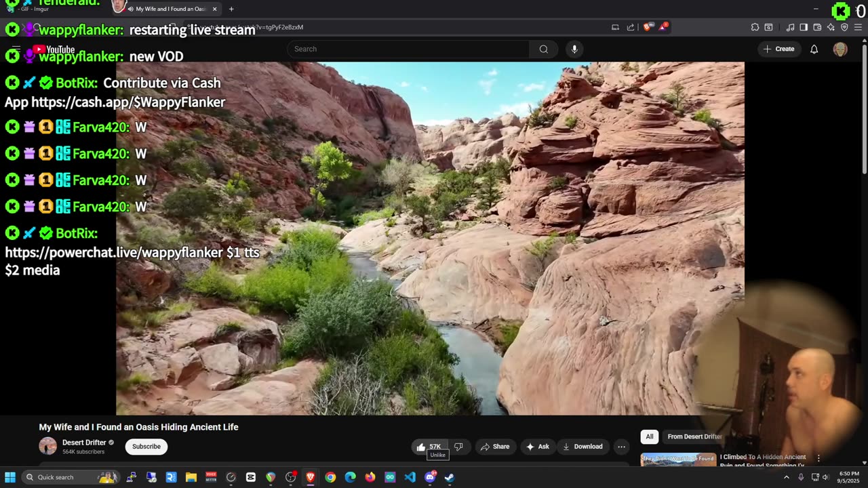This screenshot has height=488, width=868.
Task: Open Desert Drifter channel avatar
Action: 47,446
